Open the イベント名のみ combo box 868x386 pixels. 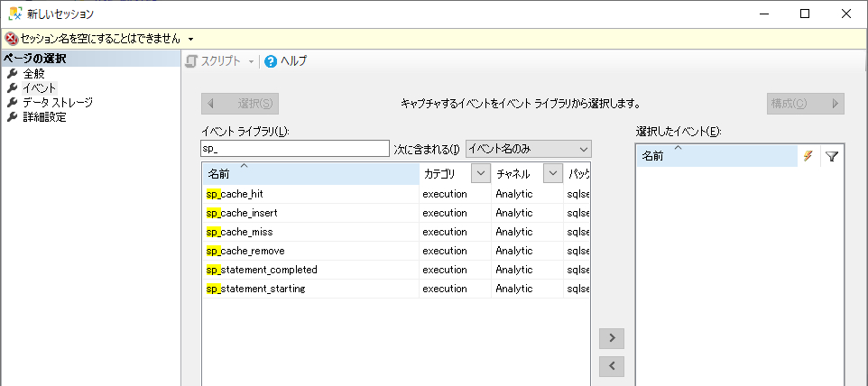tap(529, 149)
